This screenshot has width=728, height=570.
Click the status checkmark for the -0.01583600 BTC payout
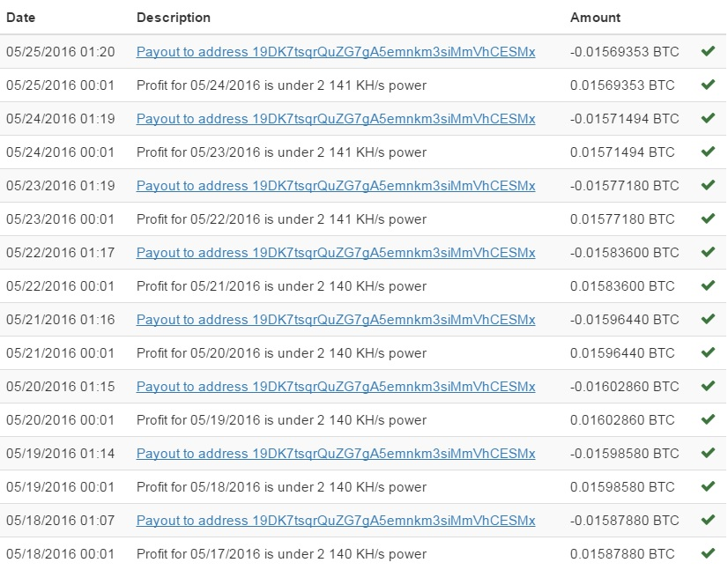point(708,252)
